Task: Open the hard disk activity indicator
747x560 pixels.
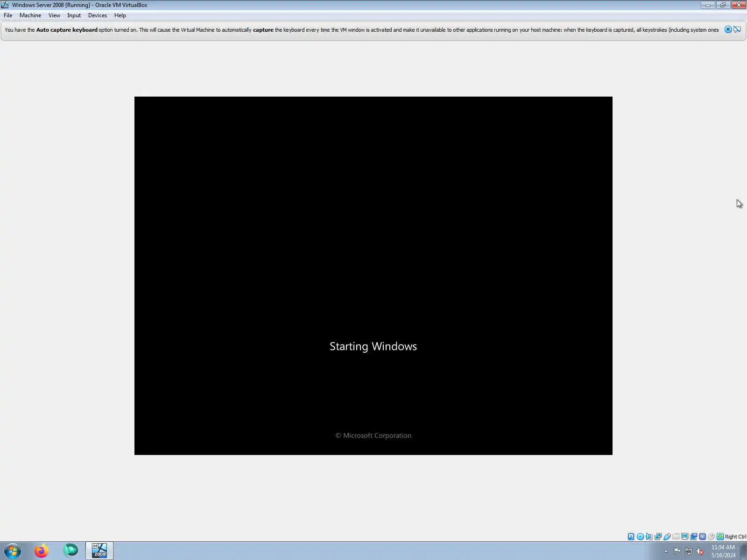Action: (x=631, y=537)
